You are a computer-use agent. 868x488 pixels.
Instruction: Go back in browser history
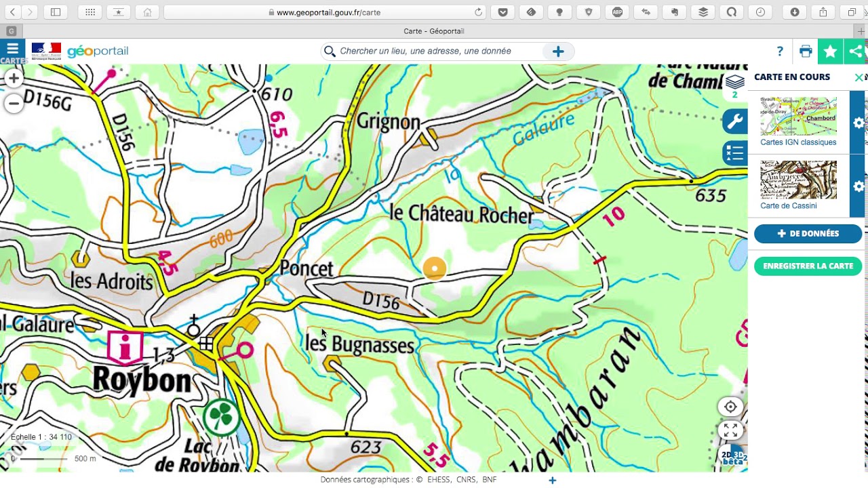[13, 12]
